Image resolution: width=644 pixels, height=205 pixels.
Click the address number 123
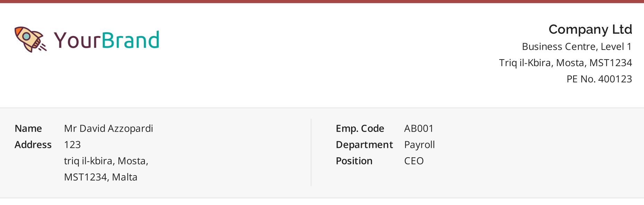(x=72, y=145)
